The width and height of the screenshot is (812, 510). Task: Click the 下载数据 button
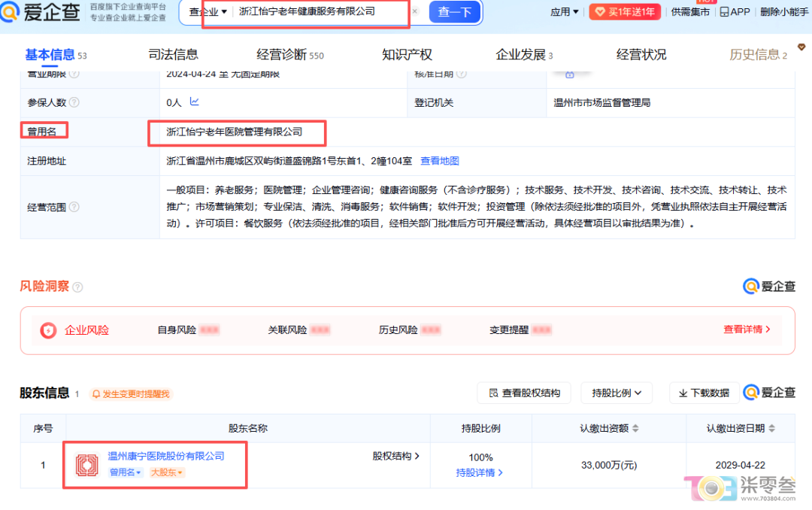click(x=703, y=393)
